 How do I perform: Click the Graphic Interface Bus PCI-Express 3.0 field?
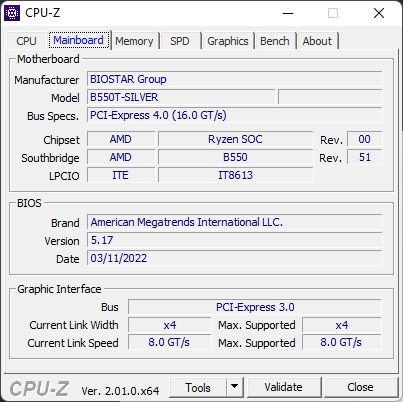pyautogui.click(x=255, y=307)
